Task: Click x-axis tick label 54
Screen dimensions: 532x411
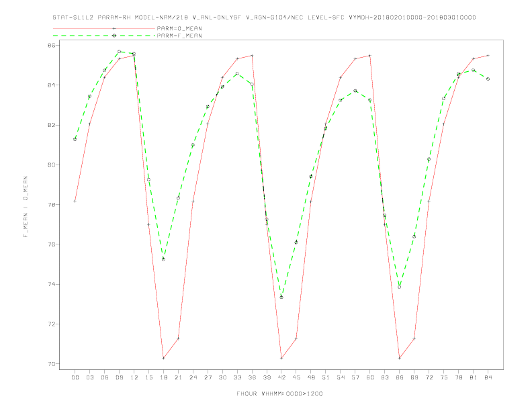Action: (341, 377)
